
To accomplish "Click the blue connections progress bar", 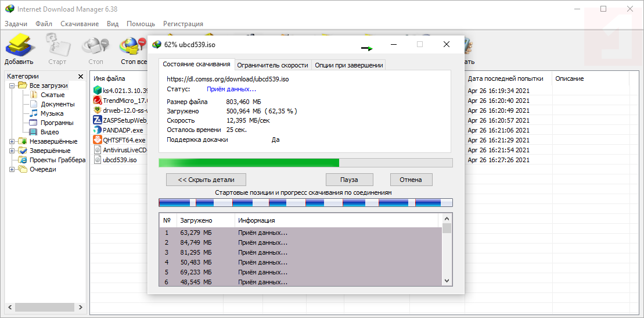I will tap(305, 202).
